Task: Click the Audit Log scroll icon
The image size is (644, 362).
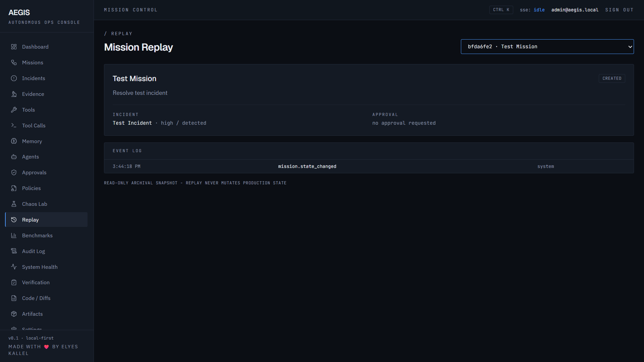Action: tap(14, 251)
